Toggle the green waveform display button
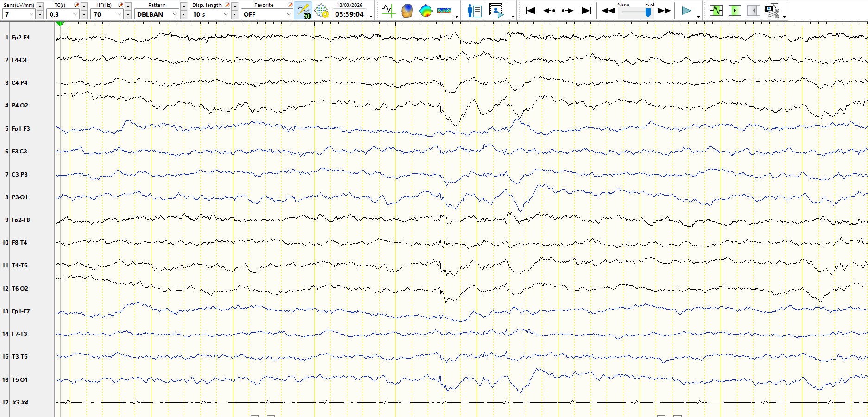This screenshot has height=417, width=868. (716, 11)
